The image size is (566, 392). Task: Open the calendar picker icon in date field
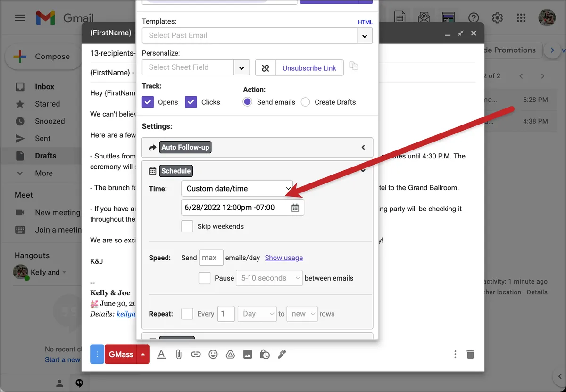295,208
